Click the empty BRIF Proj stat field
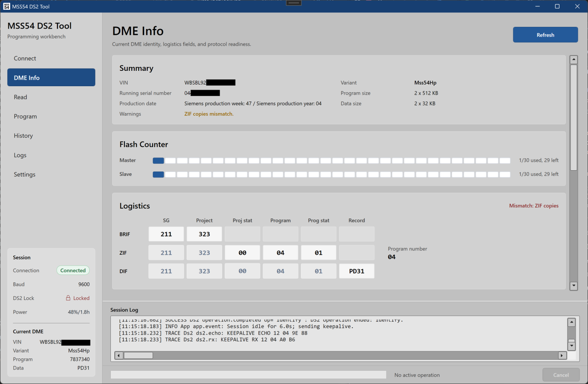Screen dimensions: 588x384 pyautogui.click(x=242, y=234)
